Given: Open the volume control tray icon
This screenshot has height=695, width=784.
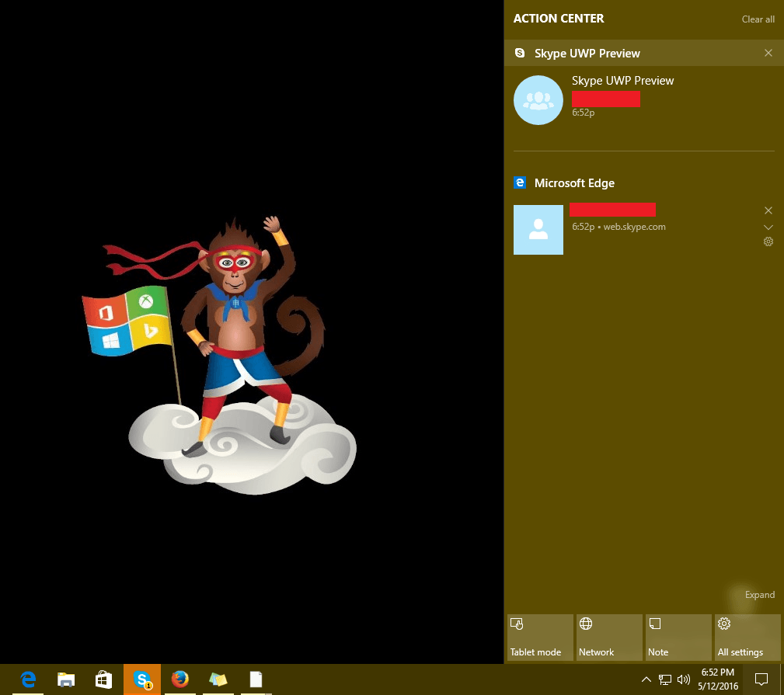Looking at the screenshot, I should (x=683, y=679).
